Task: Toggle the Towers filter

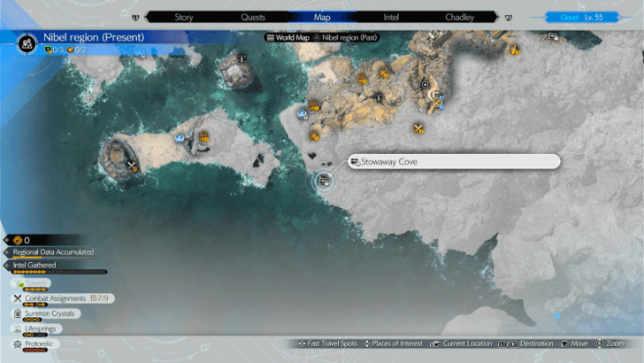Action: tap(32, 283)
